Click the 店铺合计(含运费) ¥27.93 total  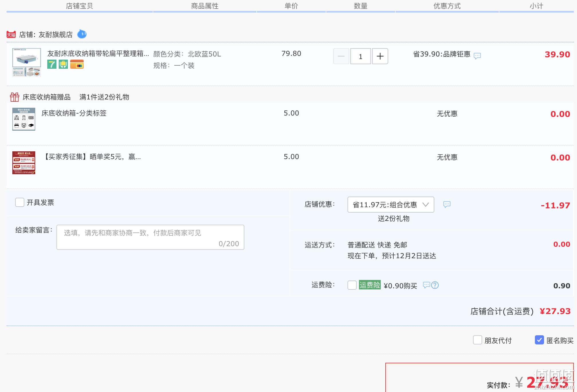pos(521,311)
